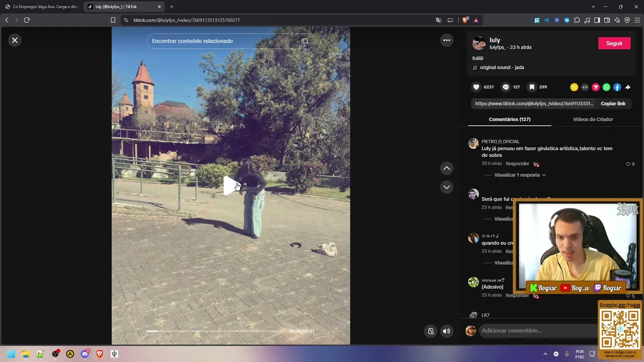Open the Windows Start menu
Screen dimensions: 644x362
tap(11, 354)
